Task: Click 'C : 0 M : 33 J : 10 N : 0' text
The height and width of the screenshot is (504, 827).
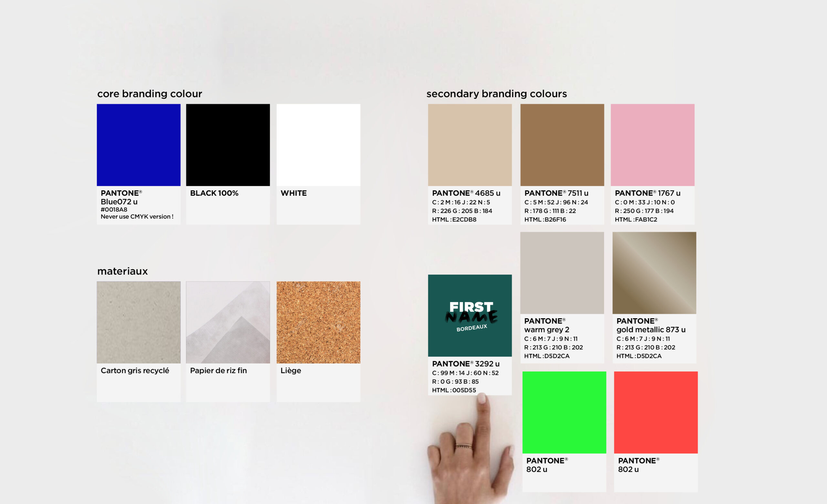Action: 645,202
